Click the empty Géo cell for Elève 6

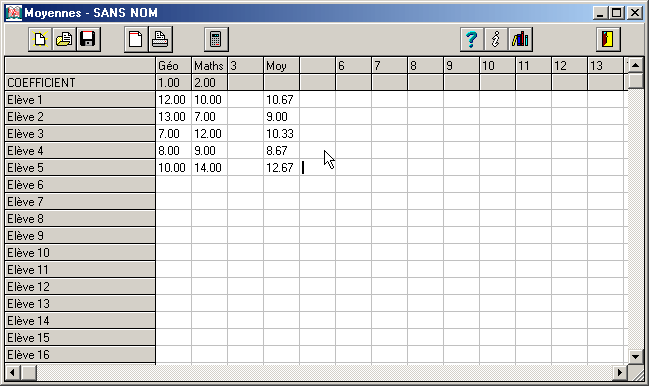point(173,185)
